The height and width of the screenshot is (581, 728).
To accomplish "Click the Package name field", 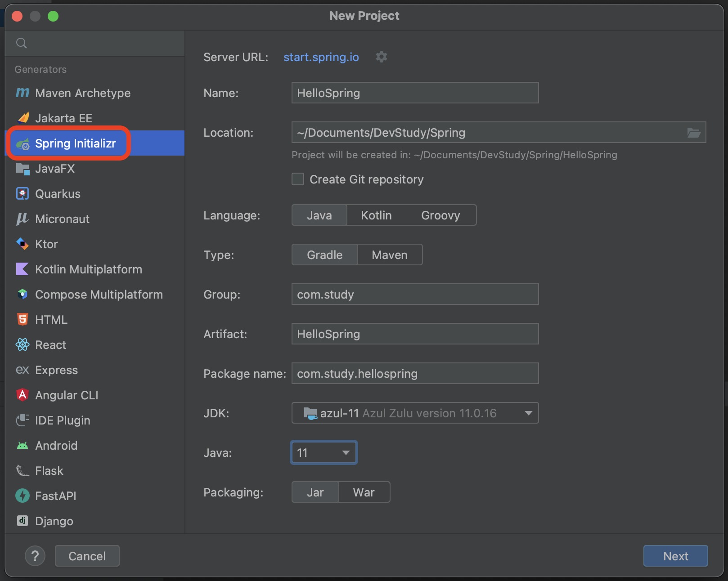I will [x=415, y=374].
